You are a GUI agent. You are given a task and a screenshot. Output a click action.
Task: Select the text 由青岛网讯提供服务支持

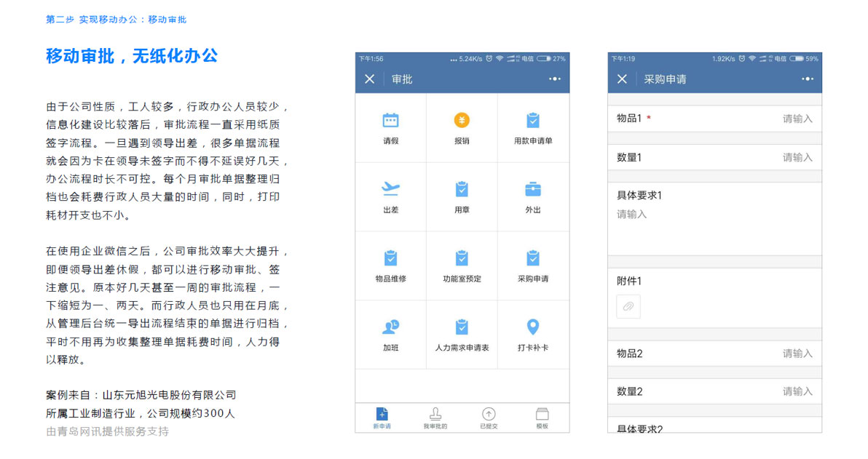coord(107,431)
